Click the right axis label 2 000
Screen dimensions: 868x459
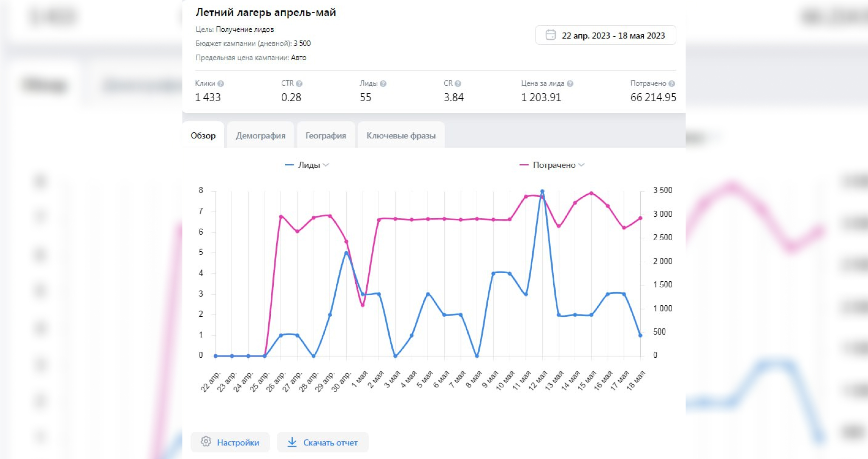coord(662,261)
